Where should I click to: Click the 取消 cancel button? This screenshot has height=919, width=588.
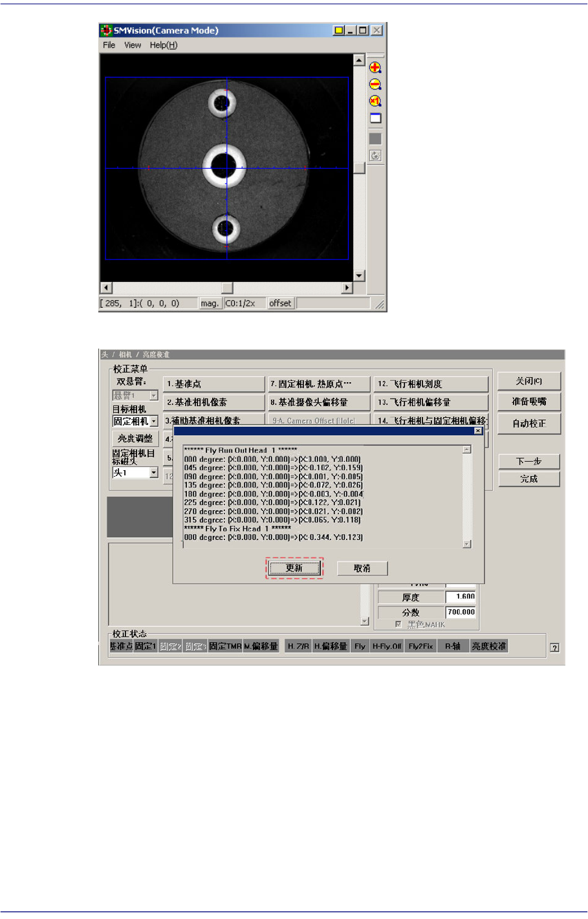[x=362, y=568]
